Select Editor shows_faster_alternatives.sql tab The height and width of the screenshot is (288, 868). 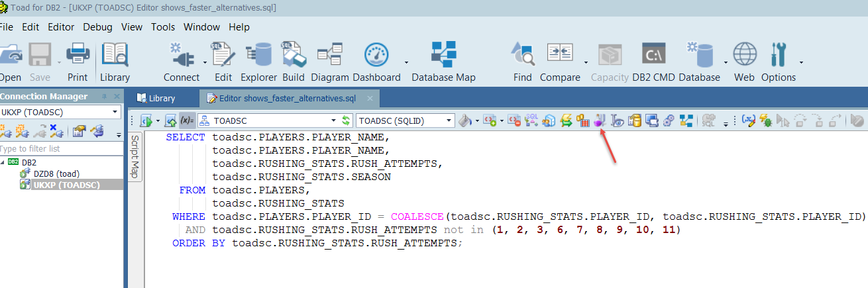pyautogui.click(x=288, y=98)
